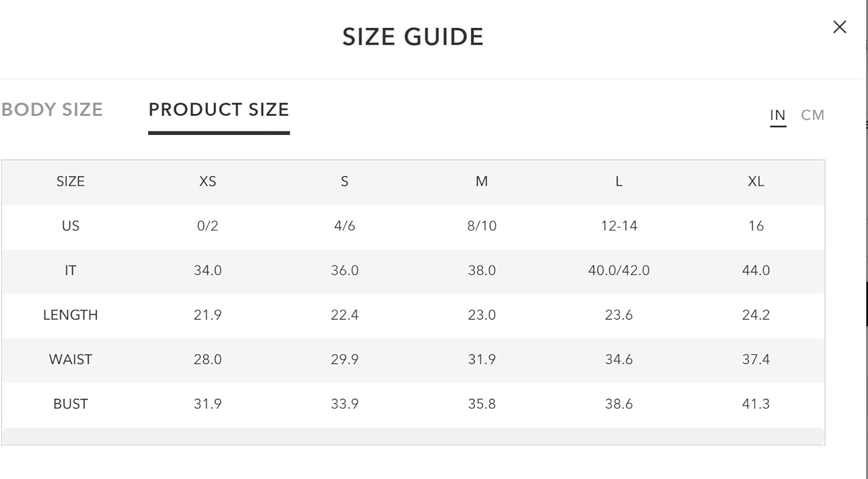Click the M size column header
868x479 pixels.
coord(481,181)
